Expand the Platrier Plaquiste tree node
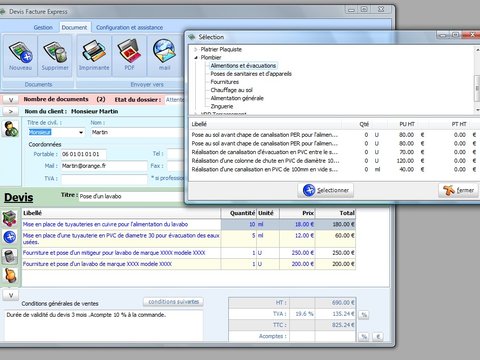The height and width of the screenshot is (360, 480). tap(196, 49)
